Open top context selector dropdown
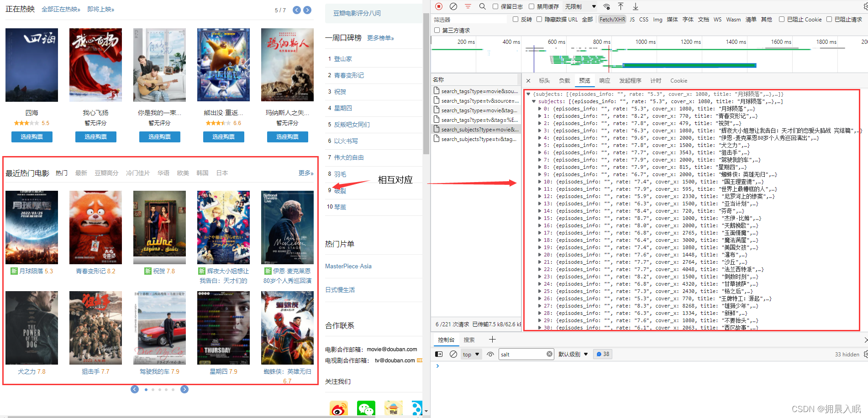This screenshot has height=418, width=868. 471,354
